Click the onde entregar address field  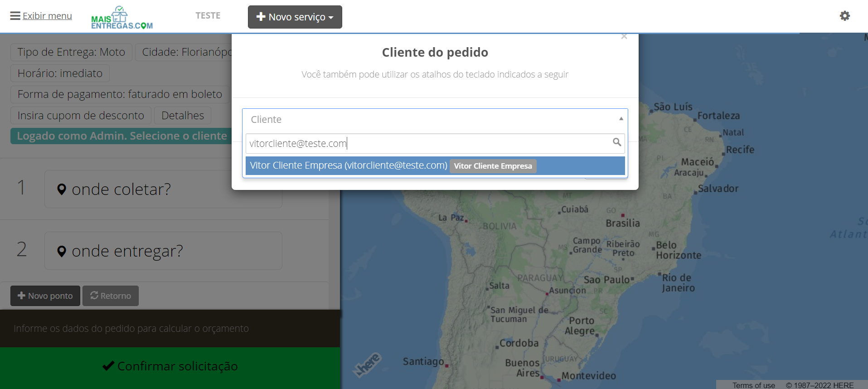[x=163, y=251]
